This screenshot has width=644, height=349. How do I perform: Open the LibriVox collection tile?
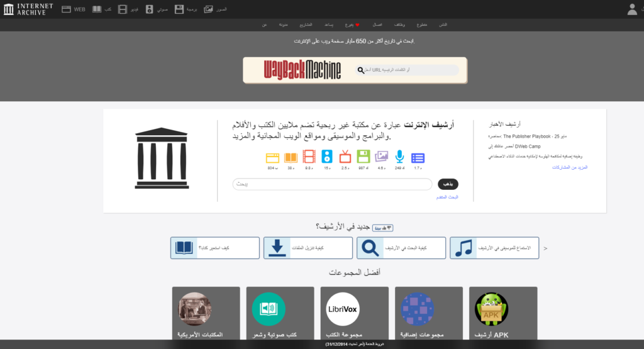pos(355,313)
